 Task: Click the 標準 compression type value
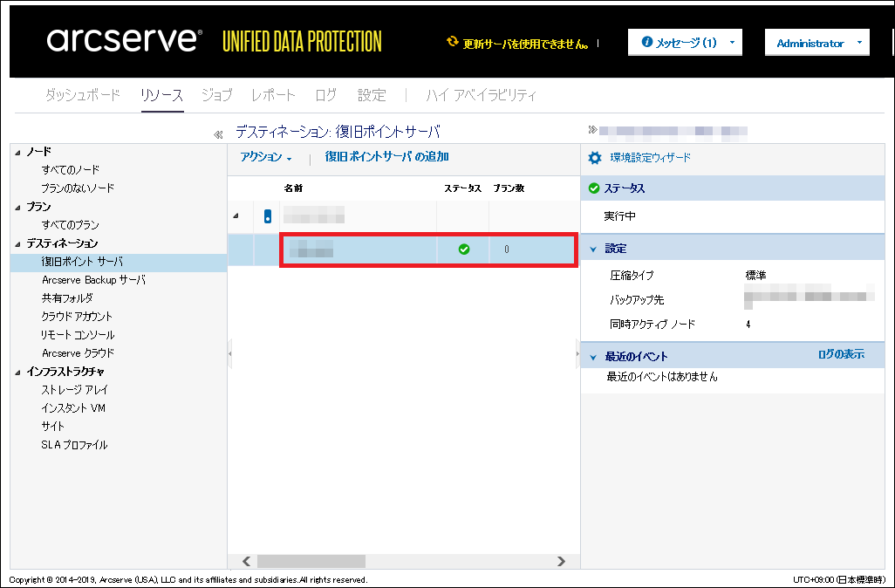[x=755, y=275]
